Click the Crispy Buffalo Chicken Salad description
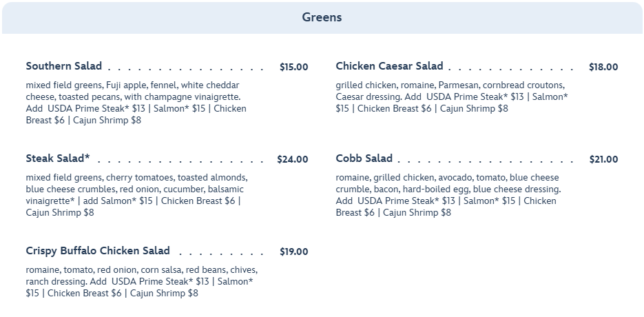This screenshot has height=317, width=644. pos(141,282)
